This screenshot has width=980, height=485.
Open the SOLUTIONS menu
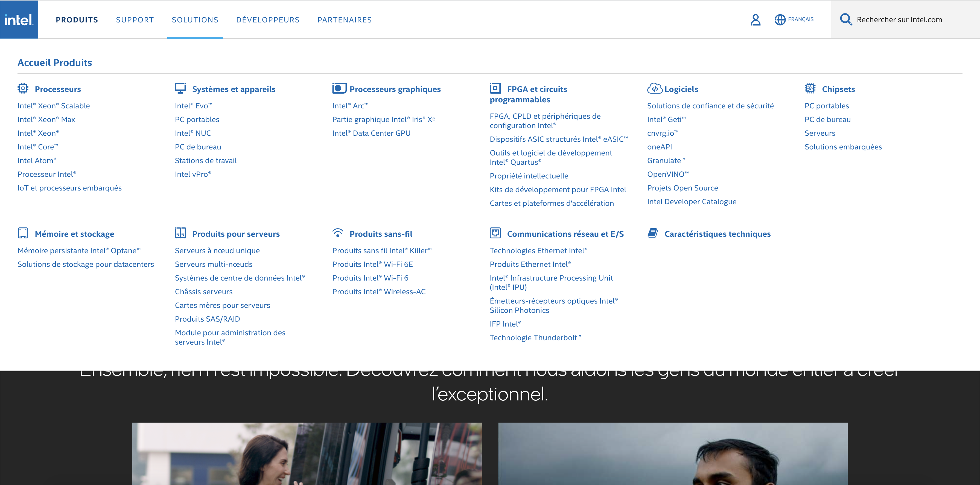point(195,20)
